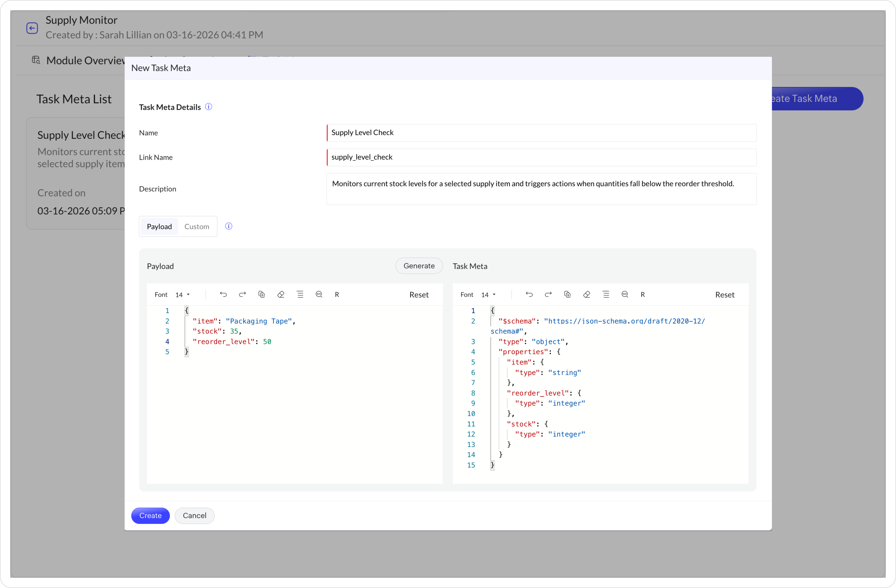
Task: Click info icon beside Task Meta Details
Action: [209, 107]
